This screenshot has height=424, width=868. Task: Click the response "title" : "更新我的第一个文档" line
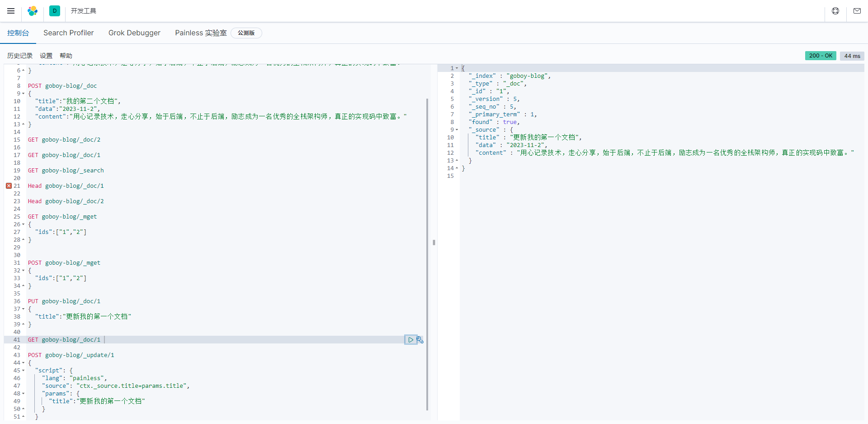coord(529,138)
